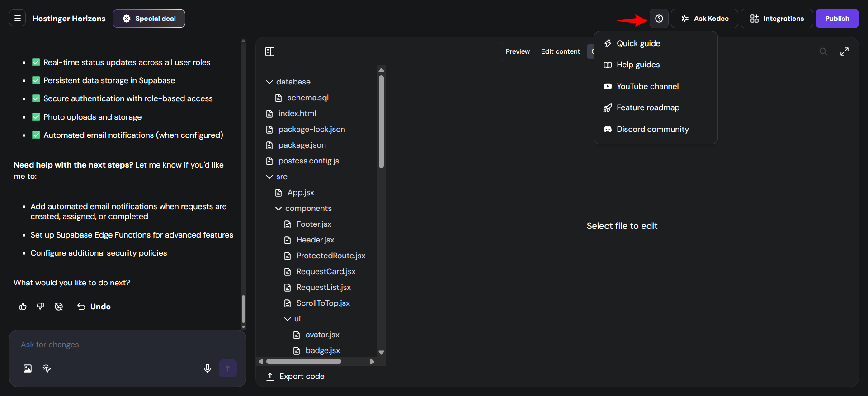The height and width of the screenshot is (396, 868).
Task: Click the export upload icon
Action: (270, 377)
